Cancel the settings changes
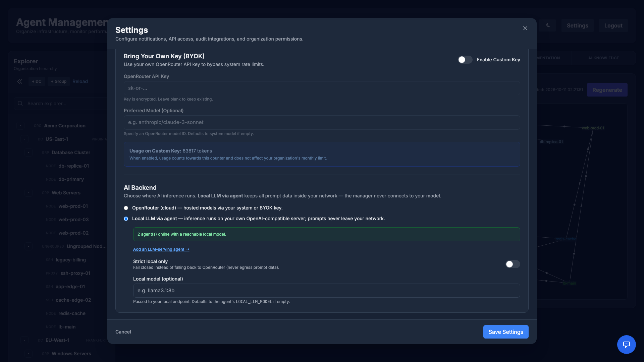 click(x=123, y=332)
